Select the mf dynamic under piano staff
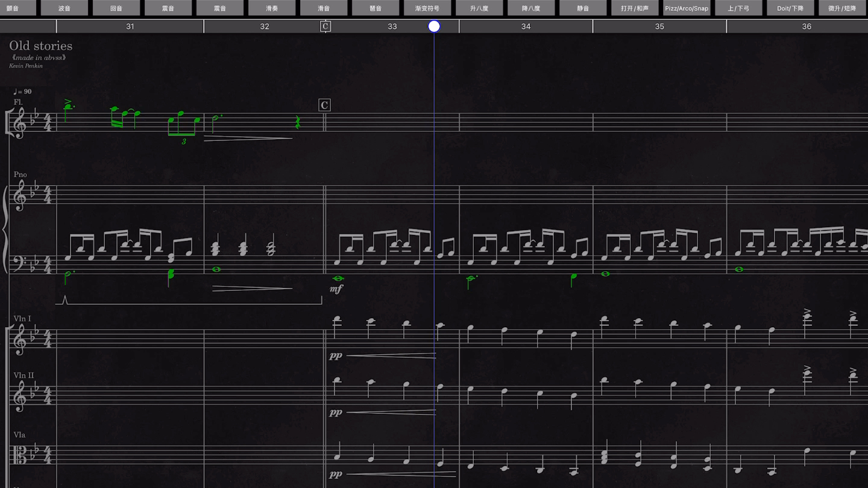The image size is (868, 488). click(336, 289)
